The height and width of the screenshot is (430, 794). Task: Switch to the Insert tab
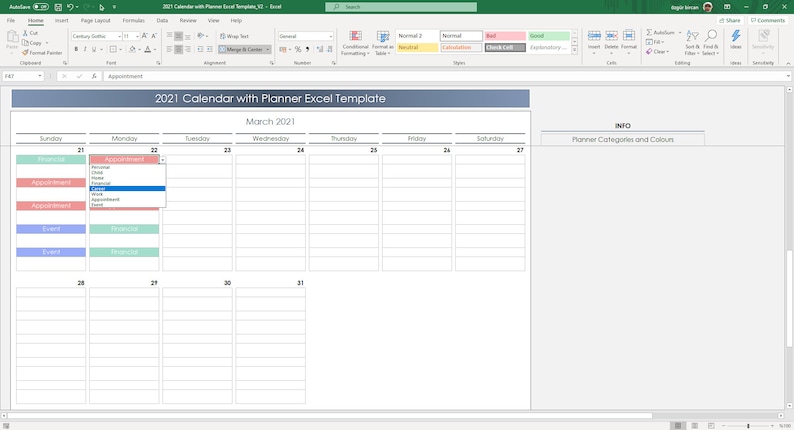pyautogui.click(x=61, y=20)
